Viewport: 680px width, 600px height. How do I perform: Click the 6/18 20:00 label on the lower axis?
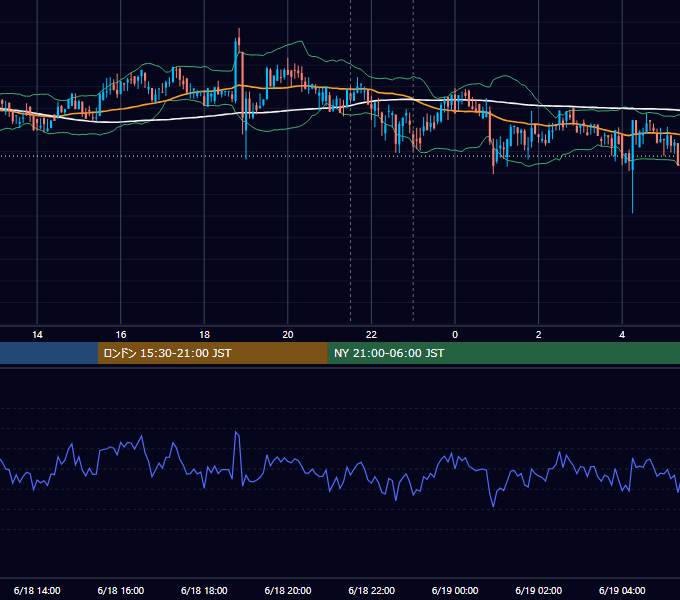pyautogui.click(x=288, y=590)
